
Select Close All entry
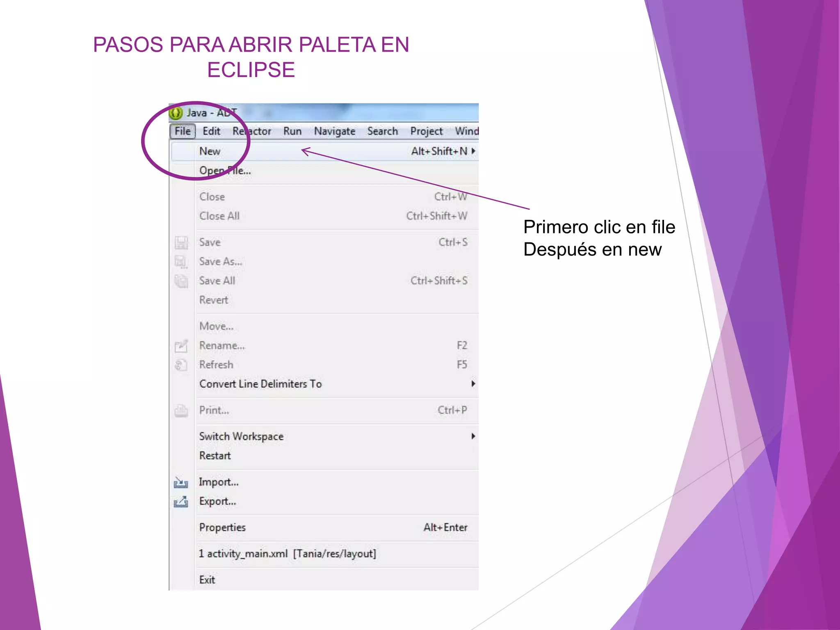point(324,216)
